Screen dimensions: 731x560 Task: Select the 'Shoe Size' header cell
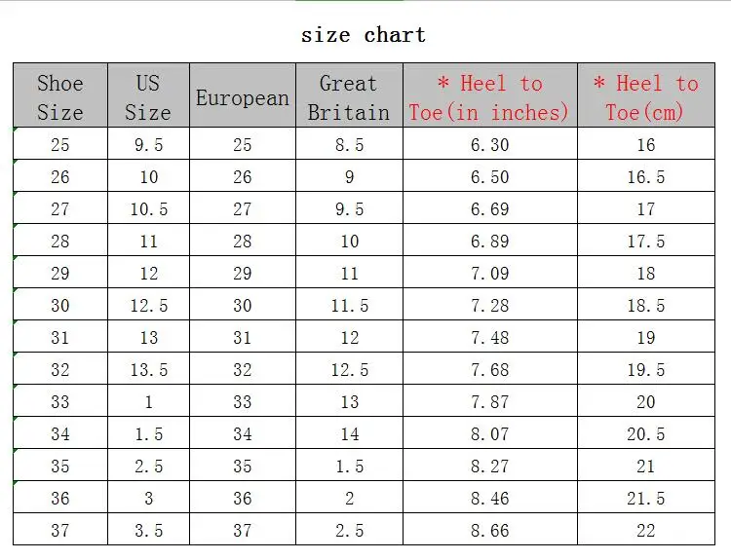(60, 95)
